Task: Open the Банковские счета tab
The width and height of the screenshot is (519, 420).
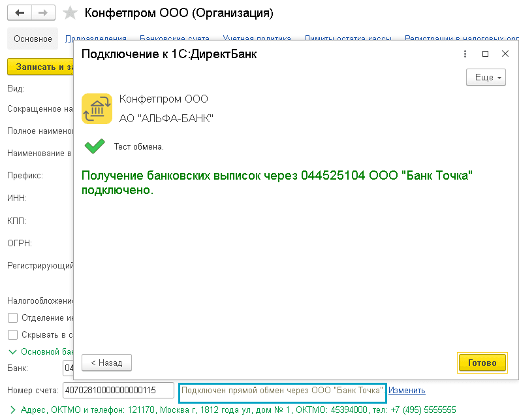Action: (174, 38)
